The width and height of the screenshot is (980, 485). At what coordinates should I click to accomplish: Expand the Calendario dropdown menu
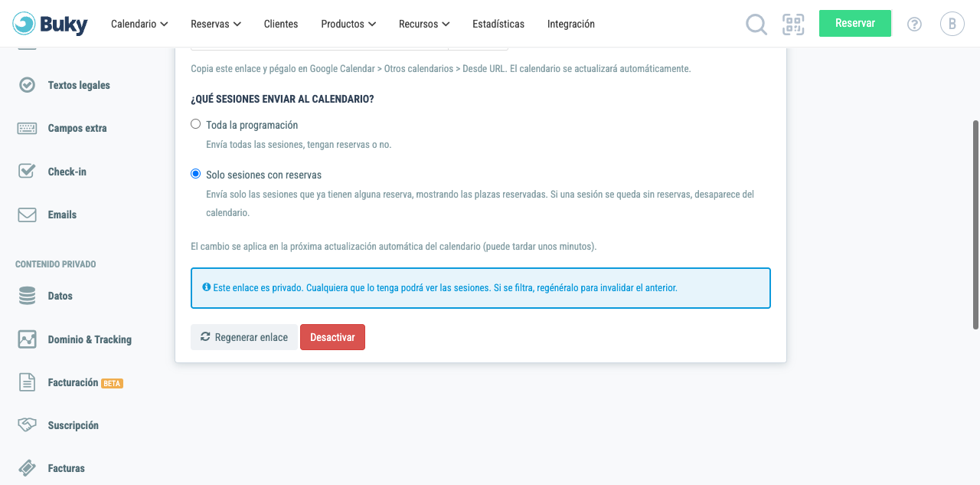pos(139,24)
